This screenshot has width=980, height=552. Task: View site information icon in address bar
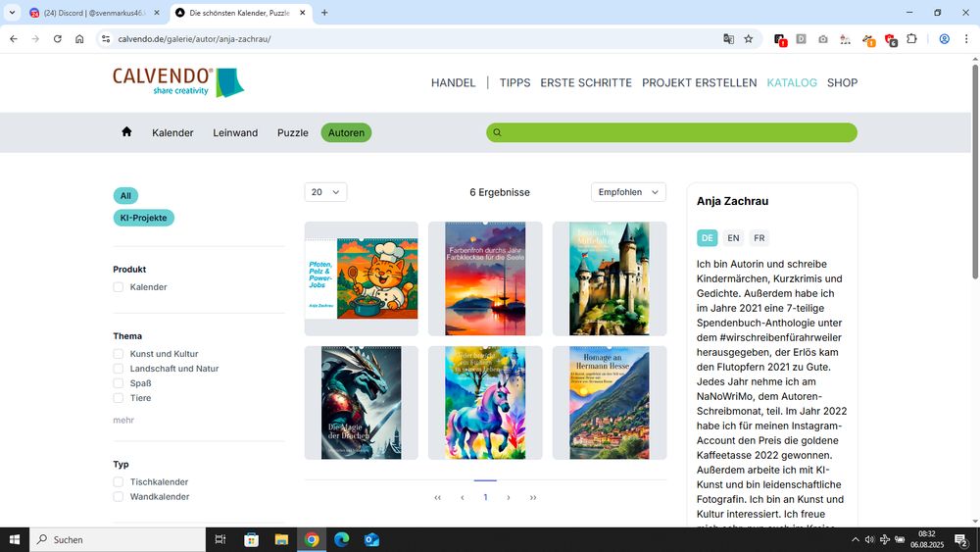pyautogui.click(x=106, y=39)
